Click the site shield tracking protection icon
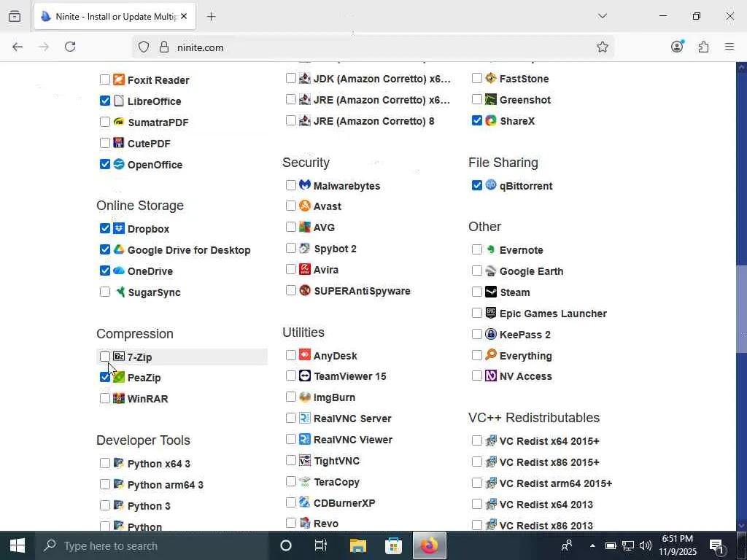The width and height of the screenshot is (747, 560). [x=144, y=47]
